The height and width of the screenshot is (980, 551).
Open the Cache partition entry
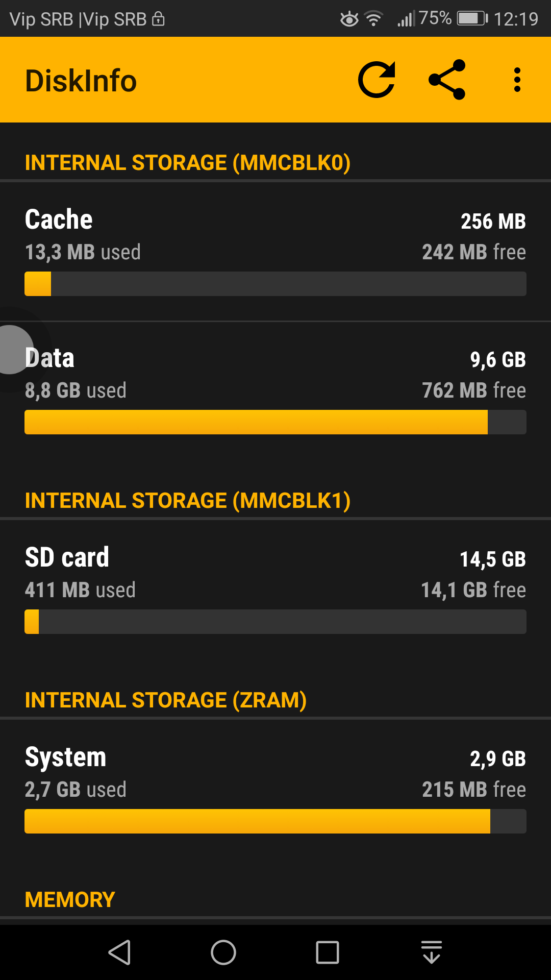click(x=275, y=236)
